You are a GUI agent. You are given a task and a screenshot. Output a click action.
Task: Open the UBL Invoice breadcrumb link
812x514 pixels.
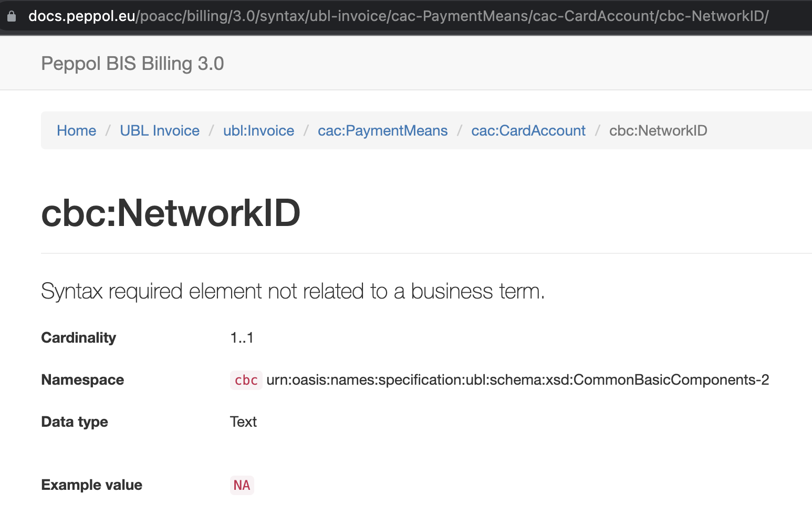pos(160,130)
